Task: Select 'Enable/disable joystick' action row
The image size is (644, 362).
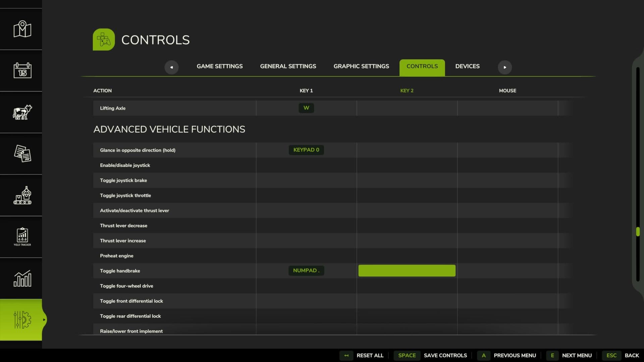Action: pos(332,165)
